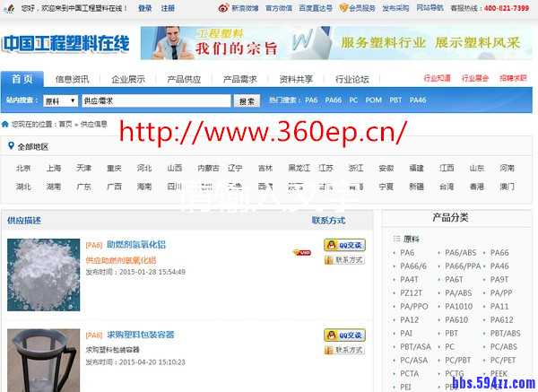
Task: Click hot search keyword PA66
Action: (334, 100)
